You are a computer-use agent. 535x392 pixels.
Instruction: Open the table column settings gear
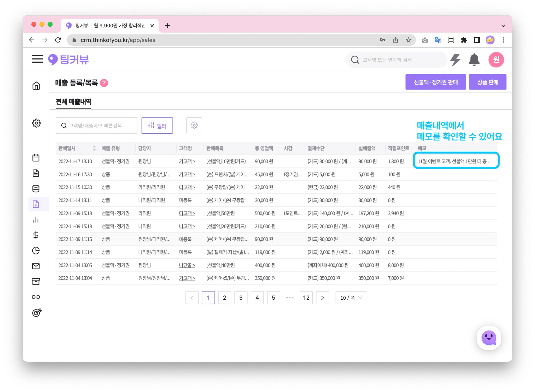pos(194,126)
